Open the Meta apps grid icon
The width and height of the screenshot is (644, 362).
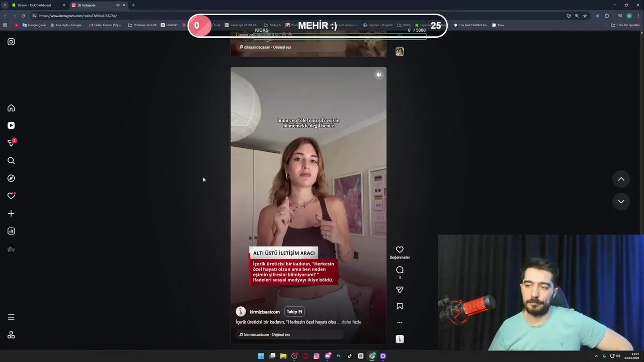pyautogui.click(x=11, y=335)
